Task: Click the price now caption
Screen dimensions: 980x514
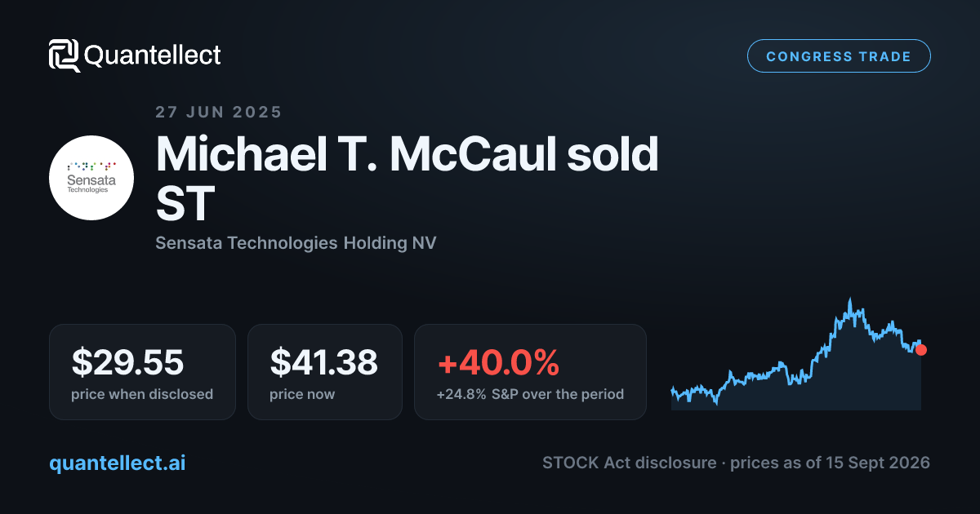Action: [302, 394]
